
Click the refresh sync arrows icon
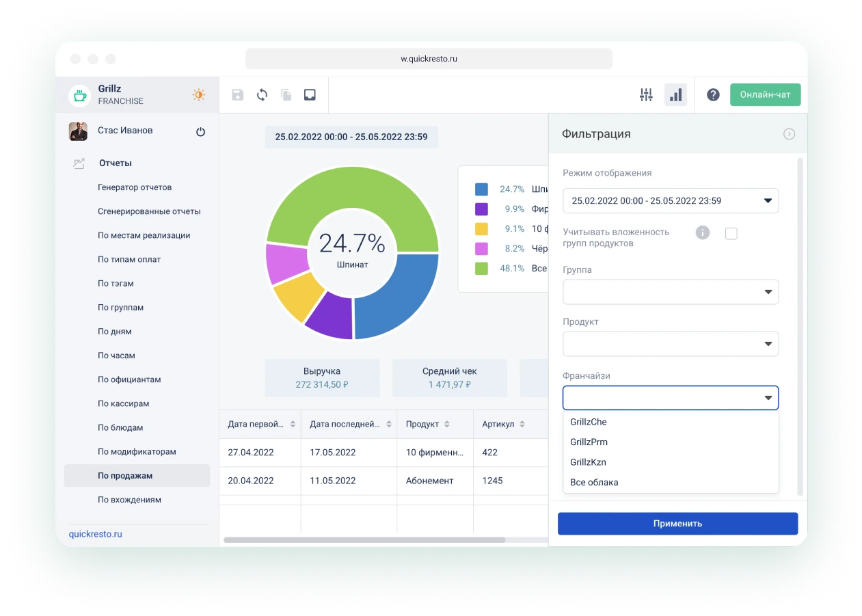262,95
